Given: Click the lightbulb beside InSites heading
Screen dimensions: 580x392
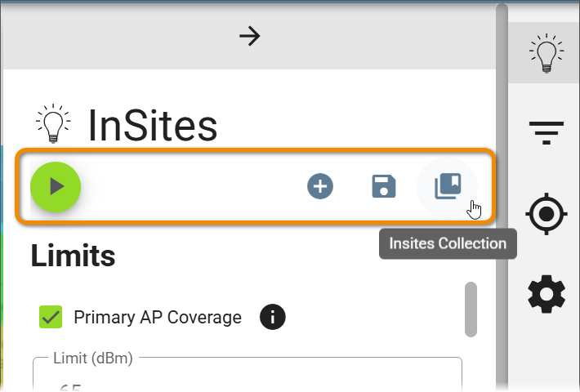Looking at the screenshot, I should pos(53,123).
